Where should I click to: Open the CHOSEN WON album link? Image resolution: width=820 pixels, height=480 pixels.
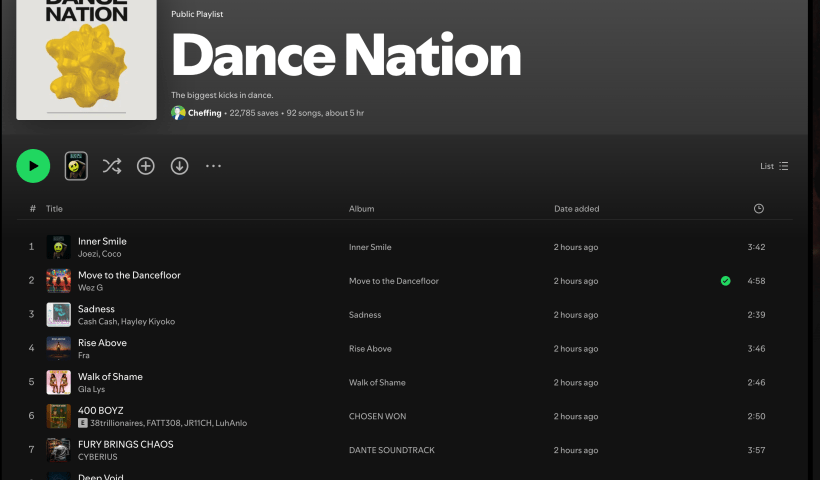(377, 416)
